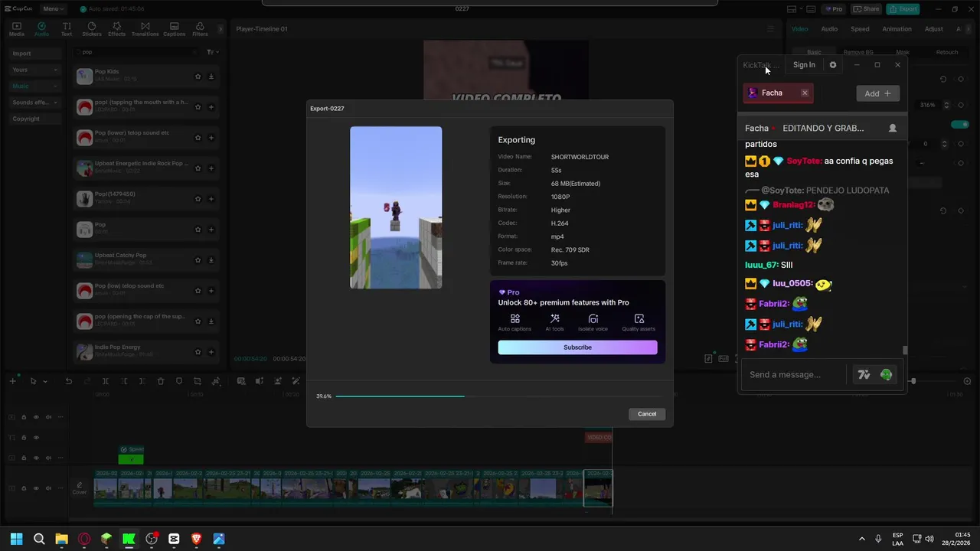This screenshot has width=980, height=551.
Task: Open the Captions panel
Action: coord(174,29)
